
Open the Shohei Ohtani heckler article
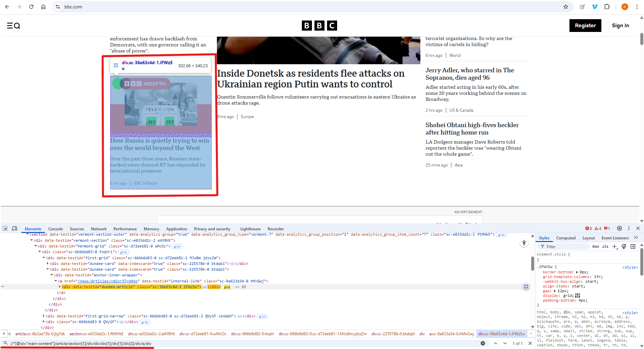472,128
